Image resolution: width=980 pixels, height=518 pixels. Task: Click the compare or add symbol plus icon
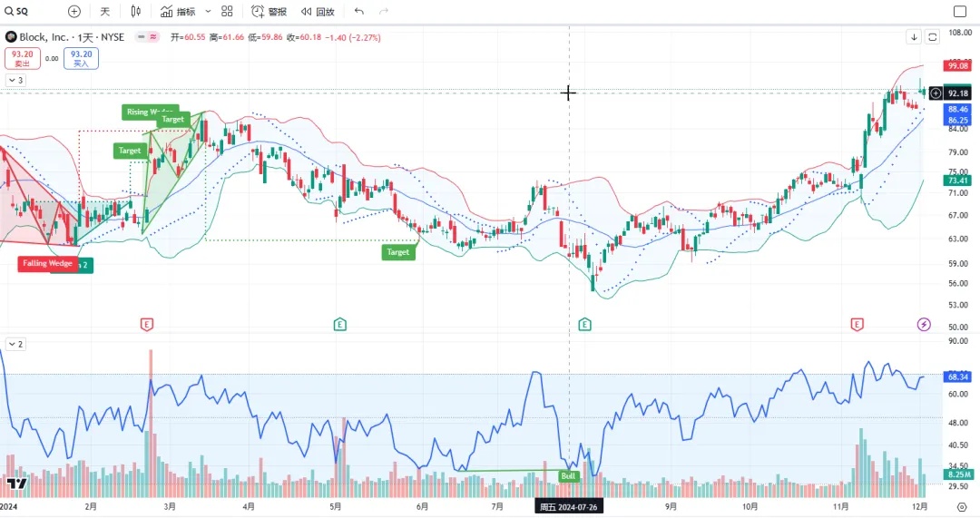[74, 12]
